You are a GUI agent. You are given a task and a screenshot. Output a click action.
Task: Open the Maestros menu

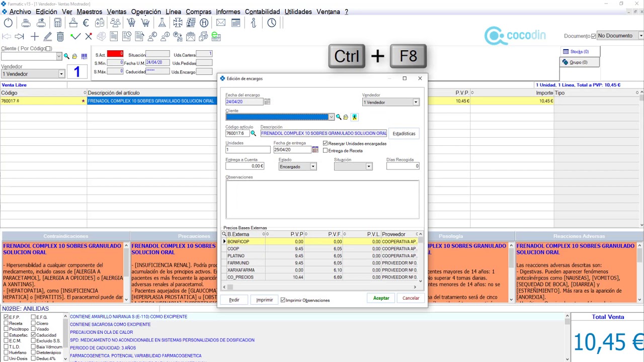90,12
